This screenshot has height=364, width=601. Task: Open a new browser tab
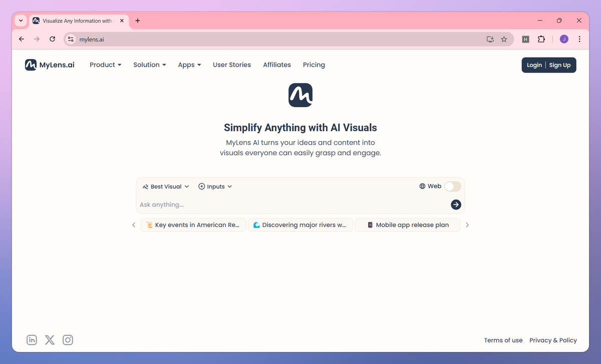point(138,21)
